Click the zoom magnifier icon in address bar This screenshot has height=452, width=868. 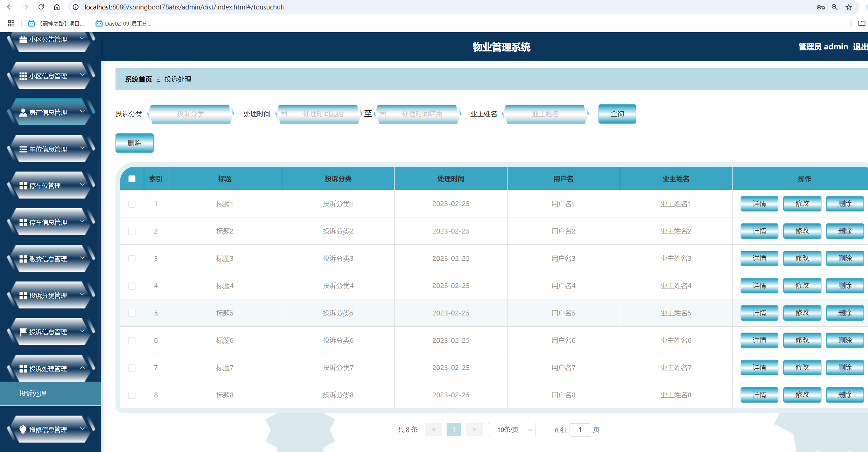pos(835,7)
